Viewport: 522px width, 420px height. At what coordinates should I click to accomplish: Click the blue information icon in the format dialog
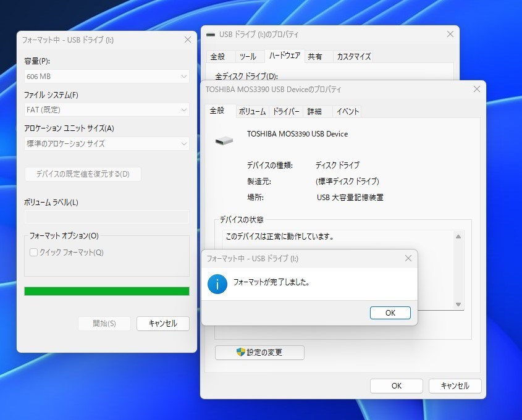217,283
